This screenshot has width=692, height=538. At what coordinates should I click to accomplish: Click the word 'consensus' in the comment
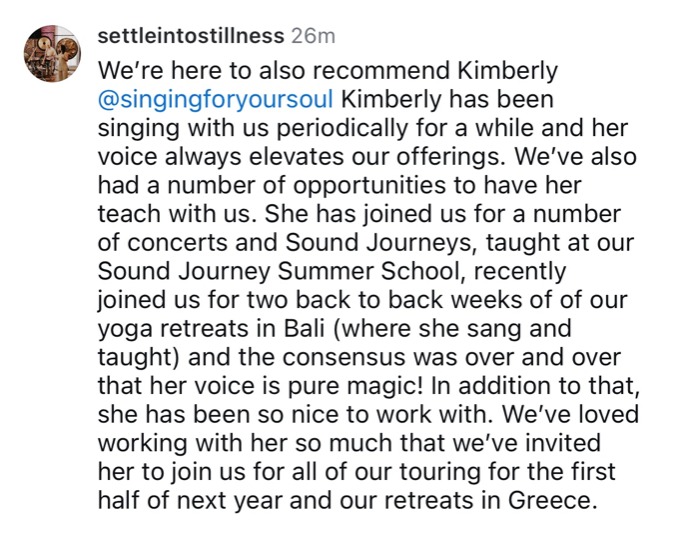(x=345, y=357)
